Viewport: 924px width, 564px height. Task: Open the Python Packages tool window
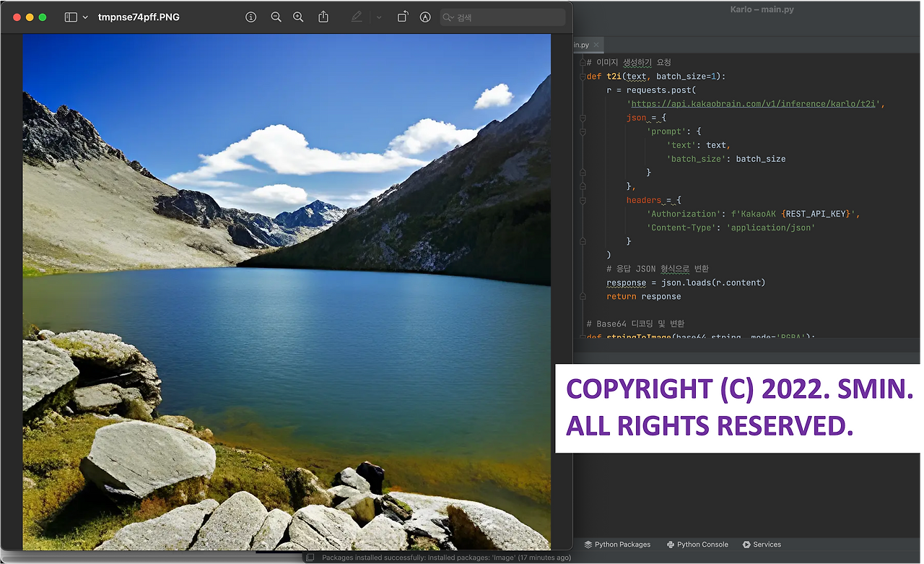617,545
